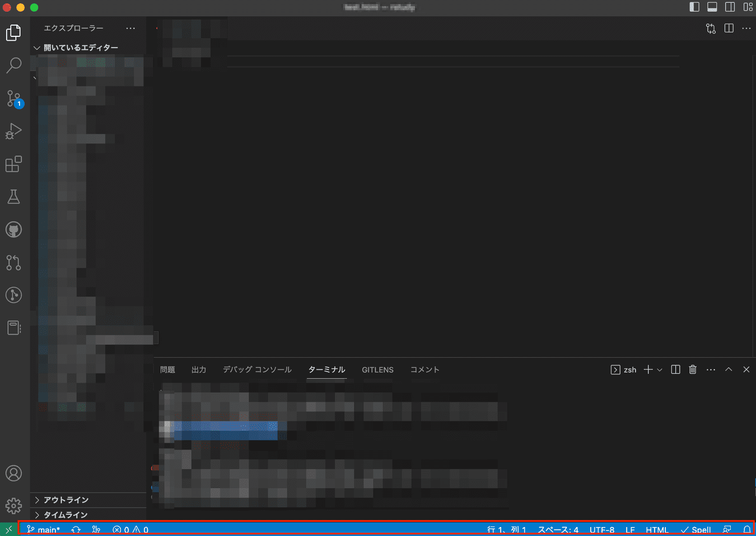Toggle primary sidebar visibility in title bar
Screen dimensions: 756x536
[x=694, y=7]
